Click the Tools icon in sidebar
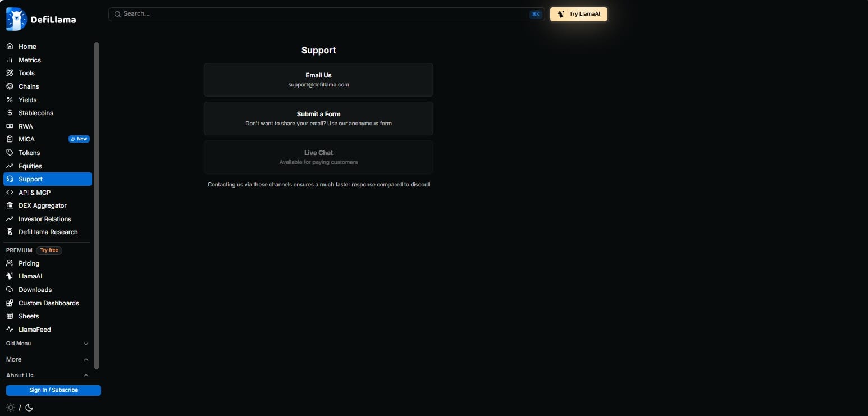The height and width of the screenshot is (416, 868). point(10,73)
